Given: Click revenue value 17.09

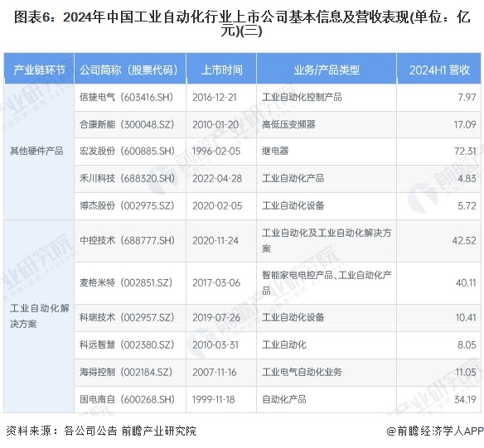Looking at the screenshot, I should (x=465, y=124).
